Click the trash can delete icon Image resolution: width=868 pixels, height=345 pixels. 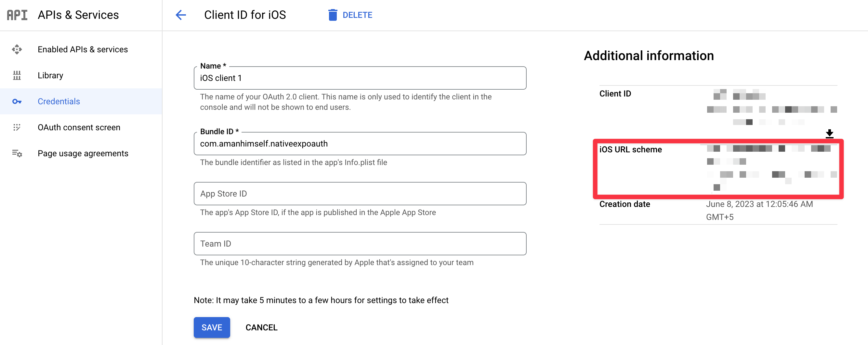coord(333,15)
